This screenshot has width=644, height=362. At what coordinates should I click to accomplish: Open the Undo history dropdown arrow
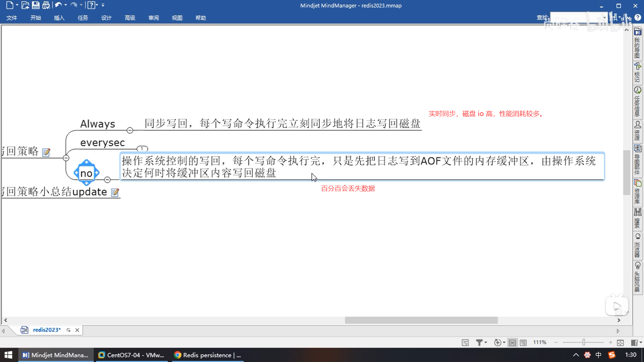(x=66, y=5)
